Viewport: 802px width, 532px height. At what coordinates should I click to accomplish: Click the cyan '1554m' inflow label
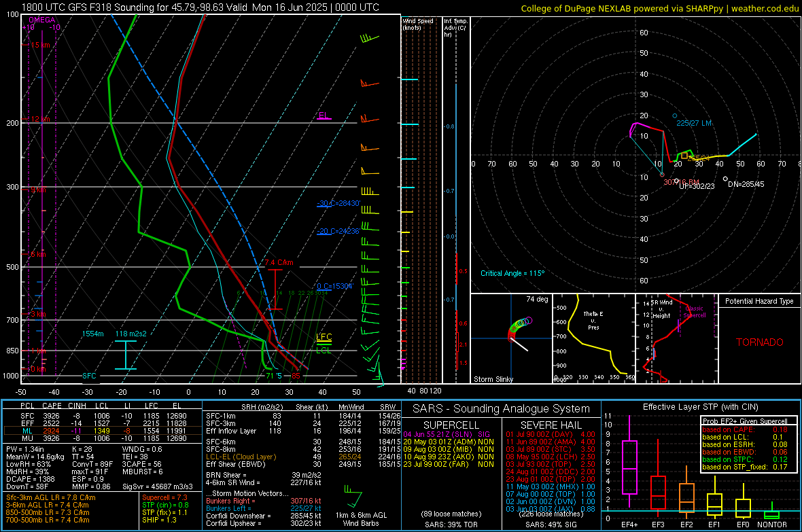coord(92,334)
